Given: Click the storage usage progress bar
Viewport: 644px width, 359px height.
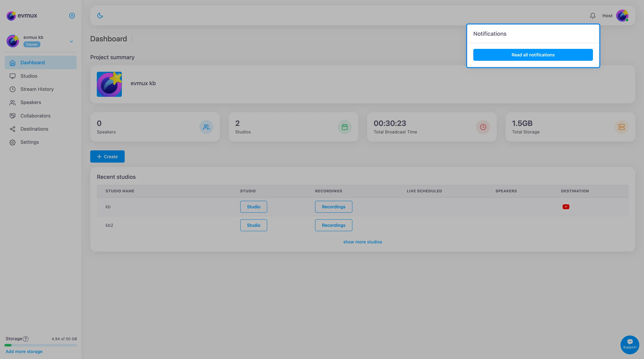Looking at the screenshot, I should pyautogui.click(x=41, y=345).
